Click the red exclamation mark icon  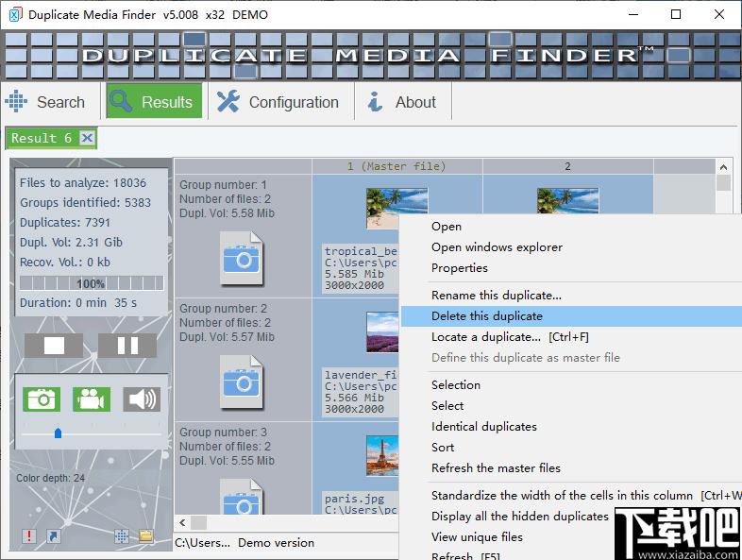[x=29, y=535]
